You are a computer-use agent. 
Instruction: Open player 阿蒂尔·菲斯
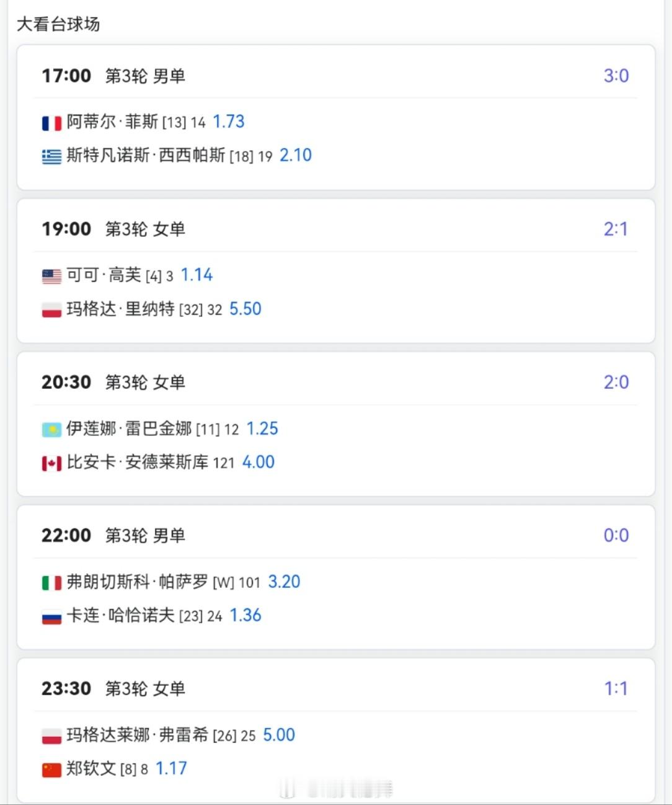point(112,122)
